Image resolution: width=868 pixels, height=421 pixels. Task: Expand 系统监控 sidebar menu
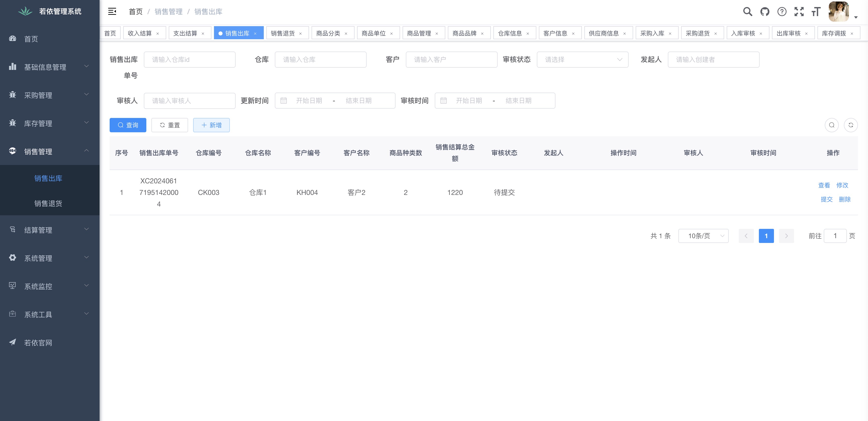coord(50,286)
